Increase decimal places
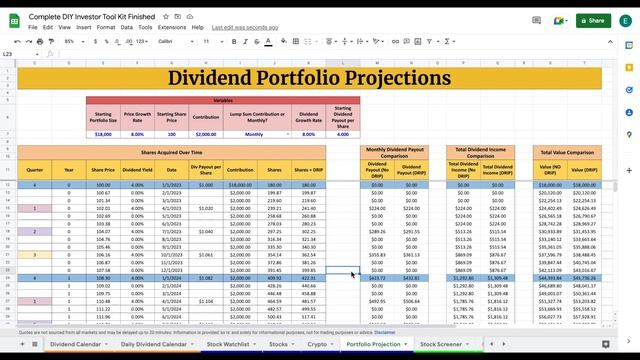The width and height of the screenshot is (640, 360). [x=129, y=42]
